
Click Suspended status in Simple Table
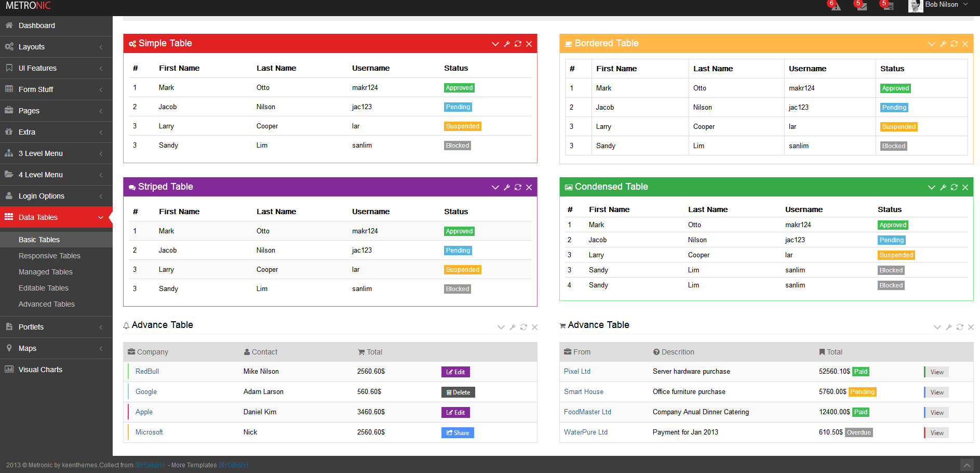(x=463, y=126)
